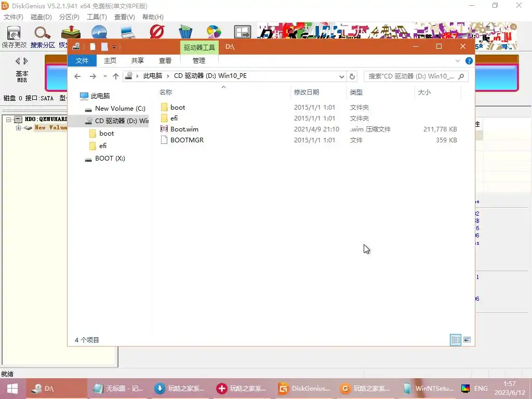The height and width of the screenshot is (399, 532).
Task: Open recent locations dropdown chevron
Action: pos(105,76)
